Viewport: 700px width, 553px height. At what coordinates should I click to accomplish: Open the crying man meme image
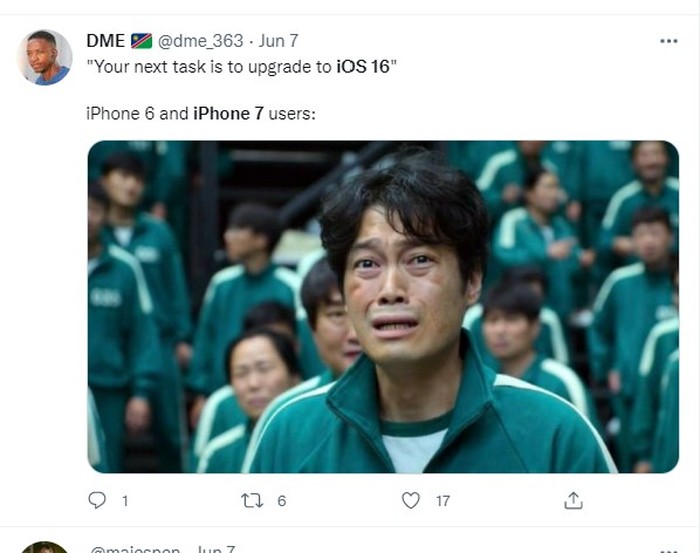click(x=383, y=307)
